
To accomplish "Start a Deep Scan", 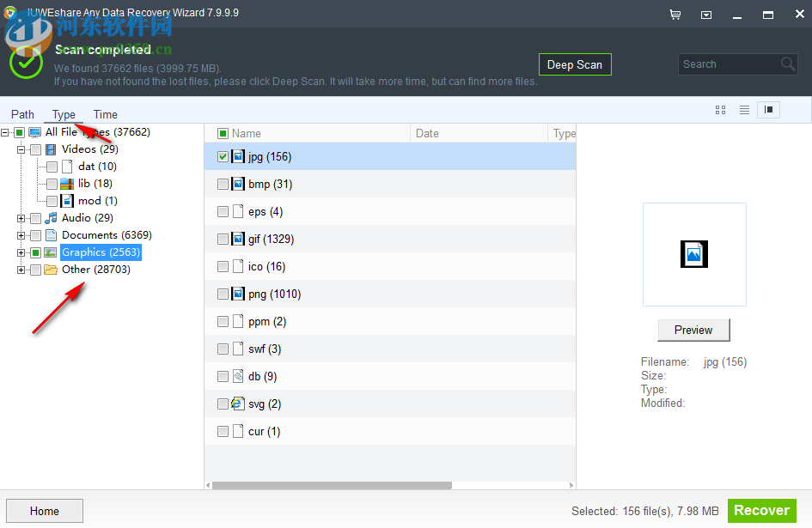I will click(x=574, y=64).
